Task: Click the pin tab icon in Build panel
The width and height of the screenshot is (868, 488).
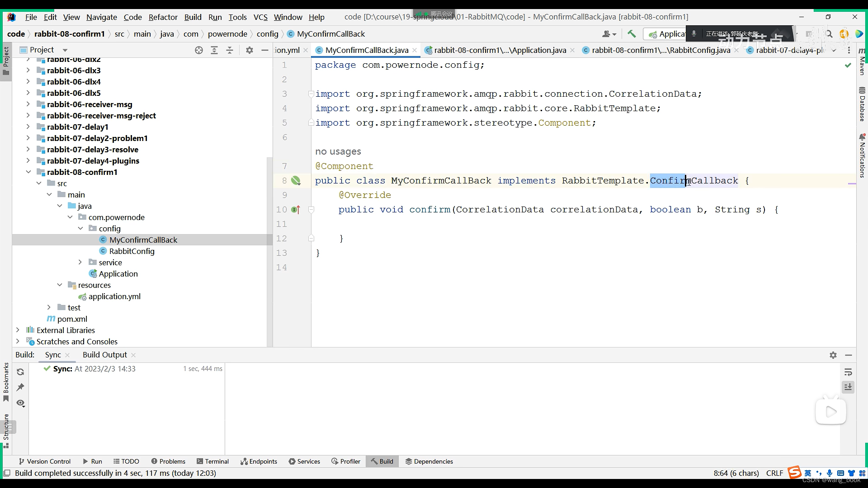Action: tap(20, 387)
